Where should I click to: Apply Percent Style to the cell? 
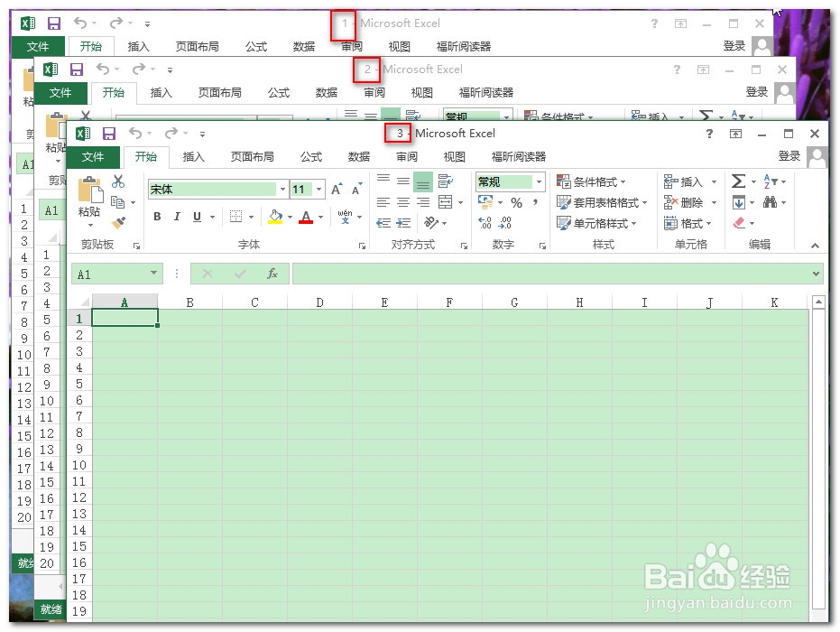517,201
